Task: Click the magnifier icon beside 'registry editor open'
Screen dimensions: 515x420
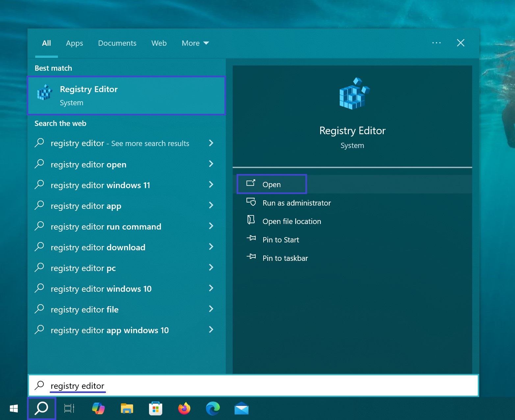Action: point(39,164)
